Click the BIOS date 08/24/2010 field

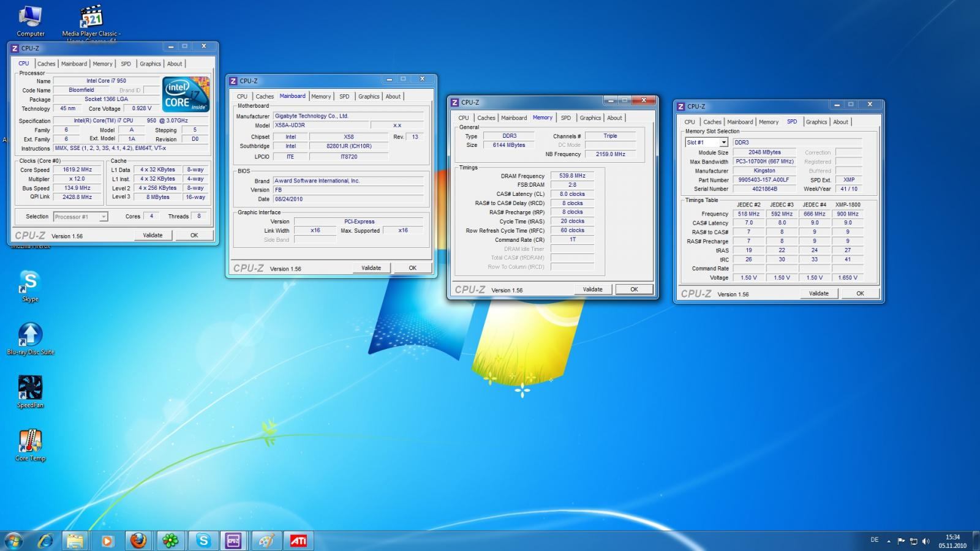(349, 199)
